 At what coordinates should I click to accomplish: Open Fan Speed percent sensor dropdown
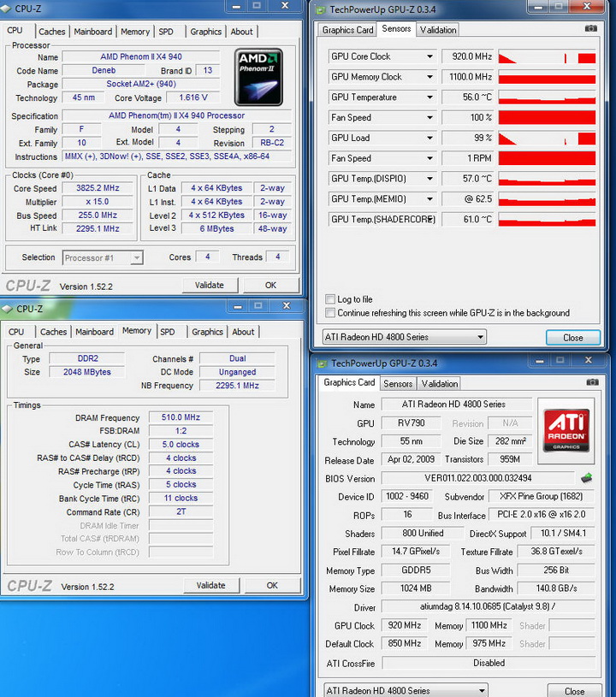[x=429, y=118]
